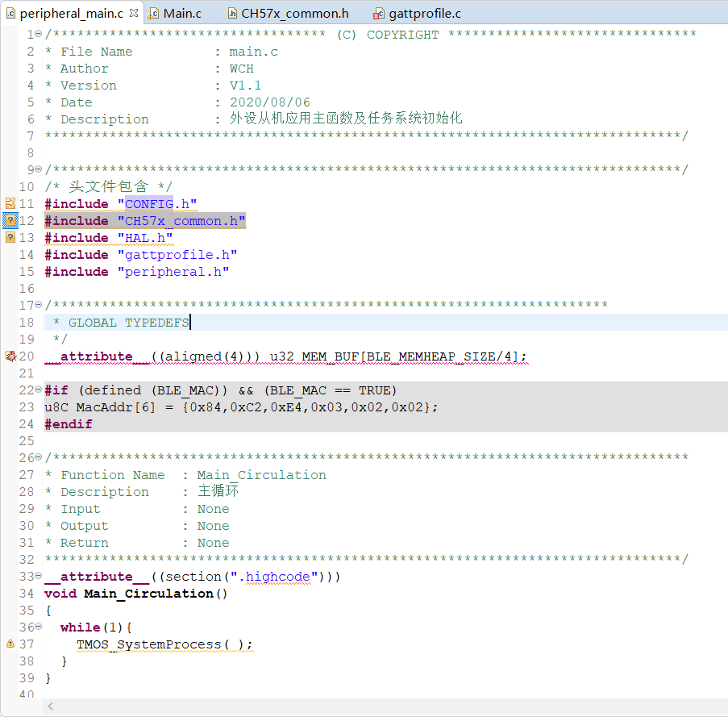The width and height of the screenshot is (728, 717).
Task: Collapse the #if BLE_MAC block at line 22
Action: tap(39, 390)
